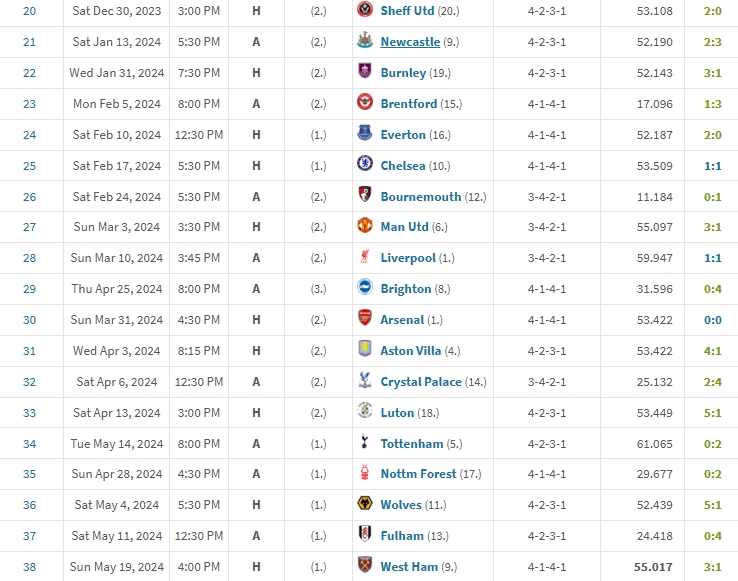Click the Chelsea club crest icon
The width and height of the screenshot is (738, 581).
coord(364,165)
